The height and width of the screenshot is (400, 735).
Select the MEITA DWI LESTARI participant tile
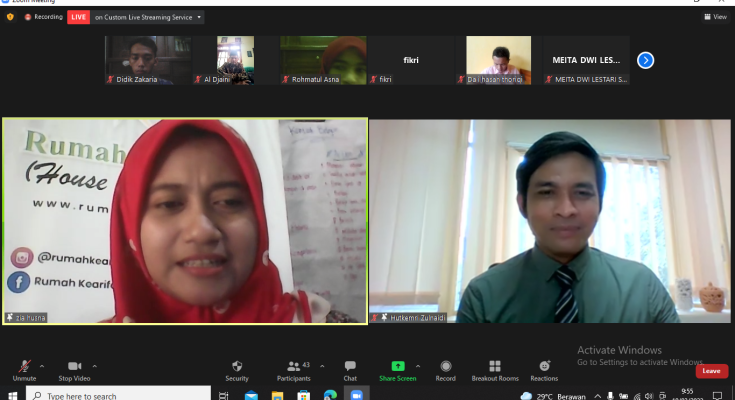(x=586, y=60)
